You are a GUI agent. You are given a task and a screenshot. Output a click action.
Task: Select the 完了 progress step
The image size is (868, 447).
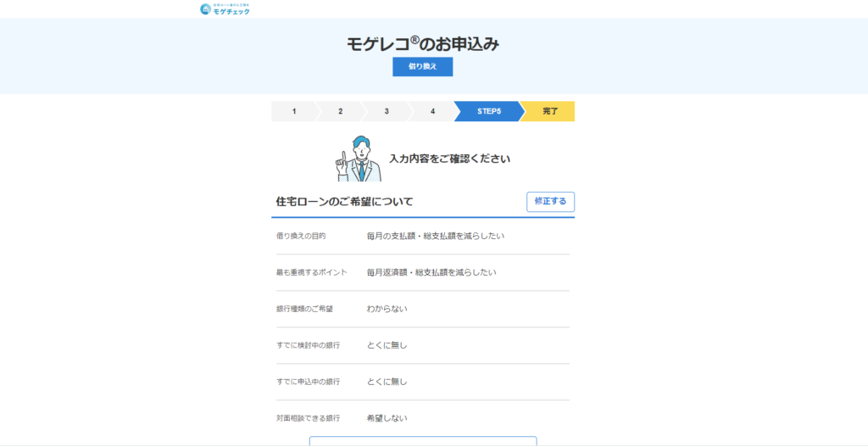[549, 111]
